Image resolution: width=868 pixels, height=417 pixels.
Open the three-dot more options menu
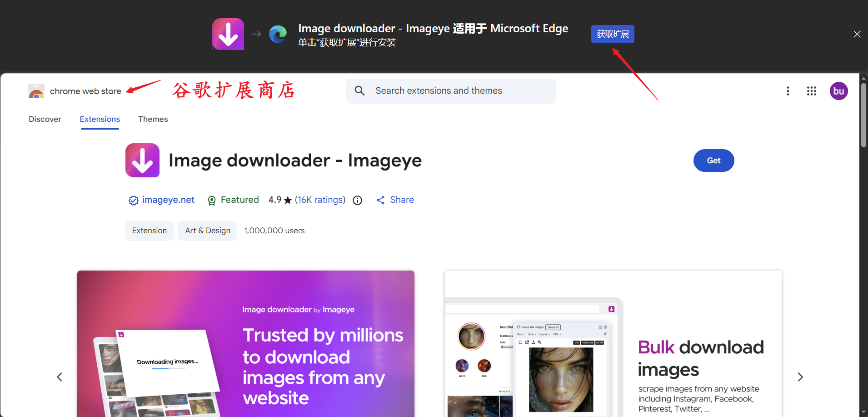click(788, 91)
